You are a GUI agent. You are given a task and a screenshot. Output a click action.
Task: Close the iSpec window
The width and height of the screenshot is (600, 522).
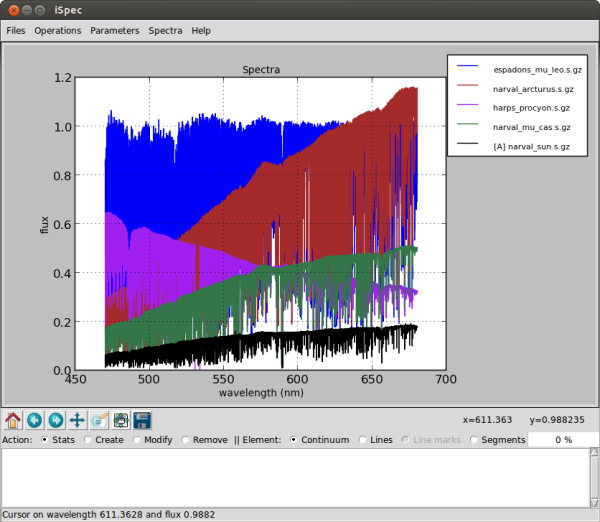click(x=14, y=10)
